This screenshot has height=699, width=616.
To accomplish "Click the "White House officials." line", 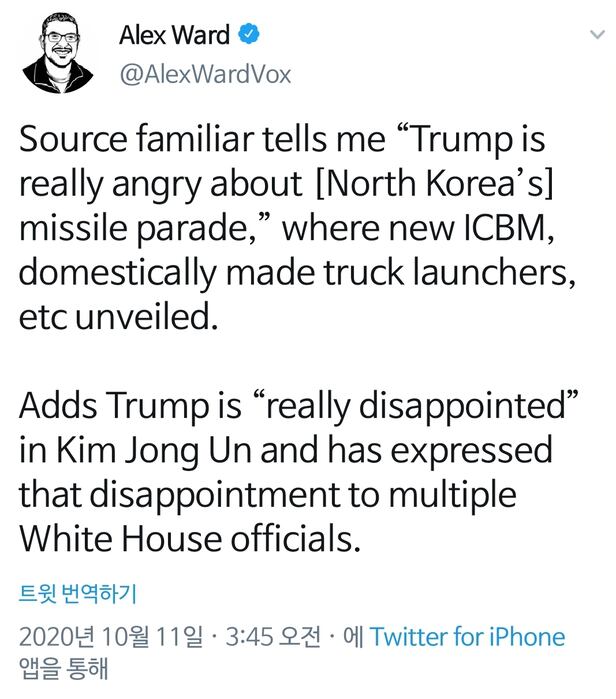I will [x=190, y=539].
